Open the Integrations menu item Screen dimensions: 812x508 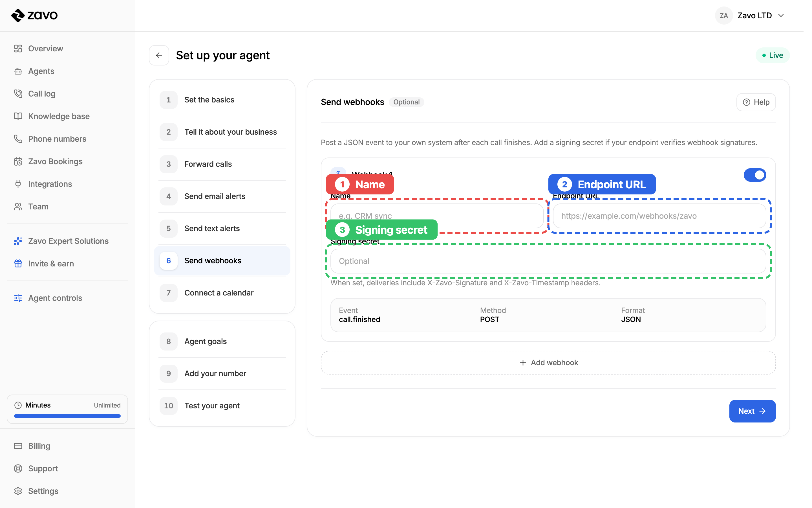click(x=67, y=184)
